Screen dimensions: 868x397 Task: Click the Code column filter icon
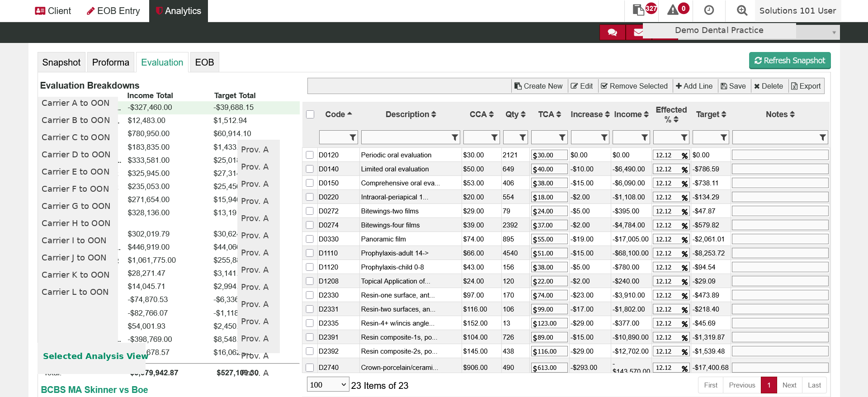(x=353, y=137)
